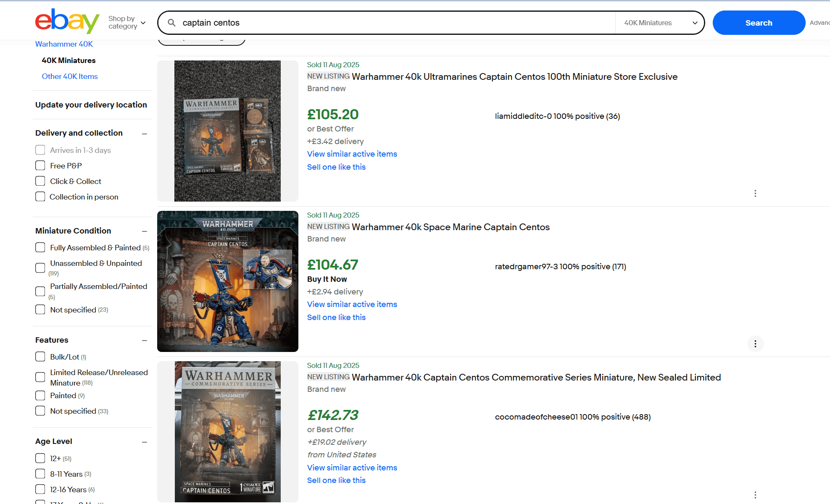Click the £104.67 sold price
This screenshot has width=830, height=504.
click(333, 265)
